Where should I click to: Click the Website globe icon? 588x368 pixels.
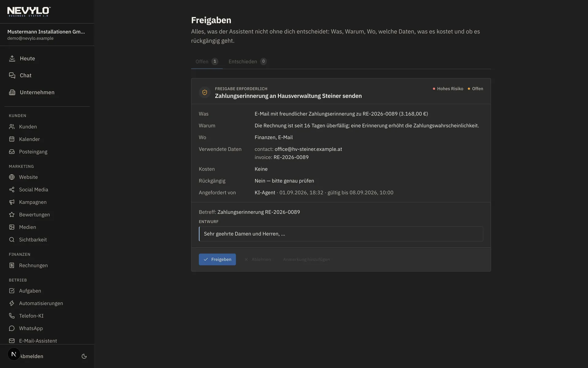12,177
